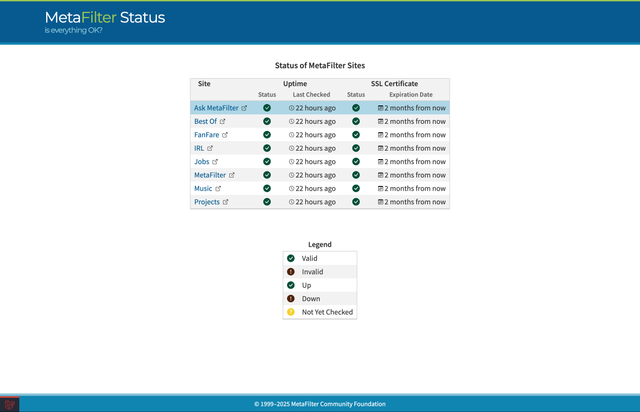This screenshot has width=640, height=412.
Task: Click the Up legend checkmark icon
Action: 291,285
